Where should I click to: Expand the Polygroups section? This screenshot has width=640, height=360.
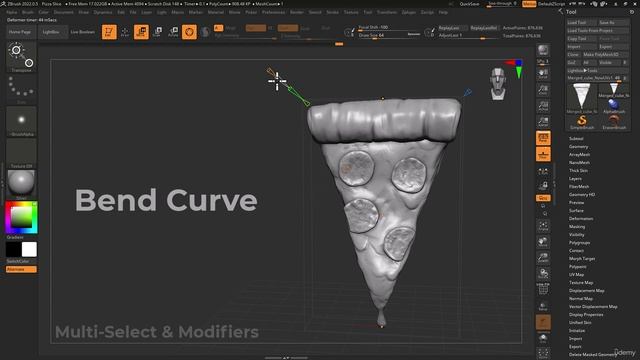point(580,243)
